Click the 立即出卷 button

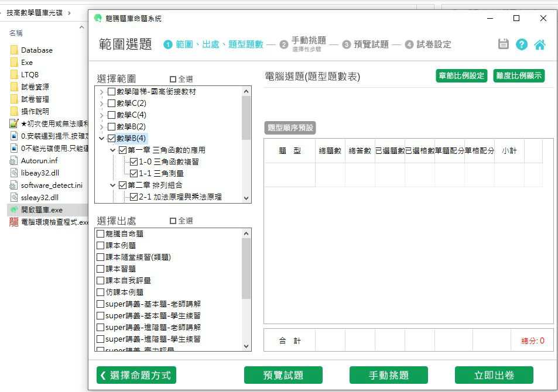point(494,375)
